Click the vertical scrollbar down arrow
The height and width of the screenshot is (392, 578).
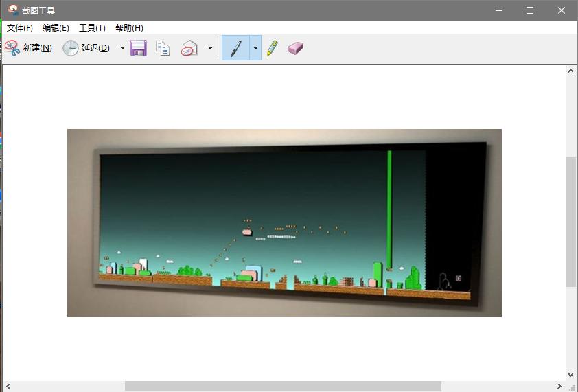point(571,374)
